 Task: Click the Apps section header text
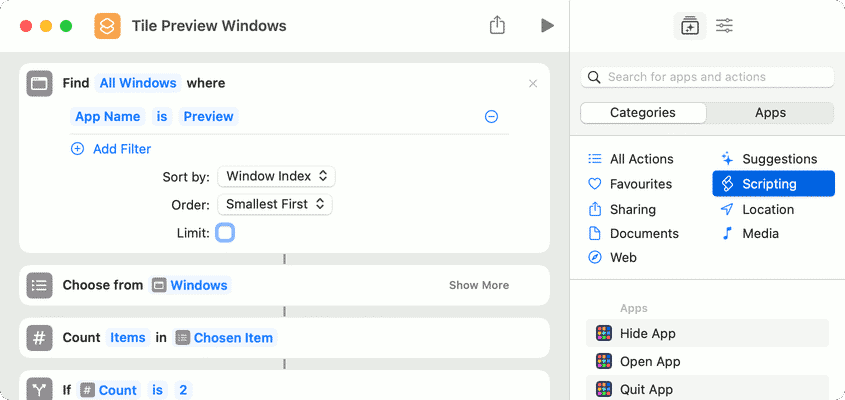tap(634, 308)
